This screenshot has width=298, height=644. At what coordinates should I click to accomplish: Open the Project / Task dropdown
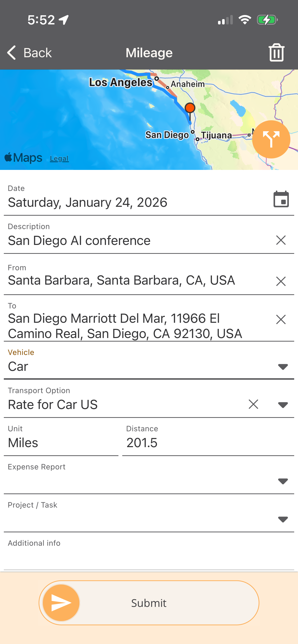[283, 519]
